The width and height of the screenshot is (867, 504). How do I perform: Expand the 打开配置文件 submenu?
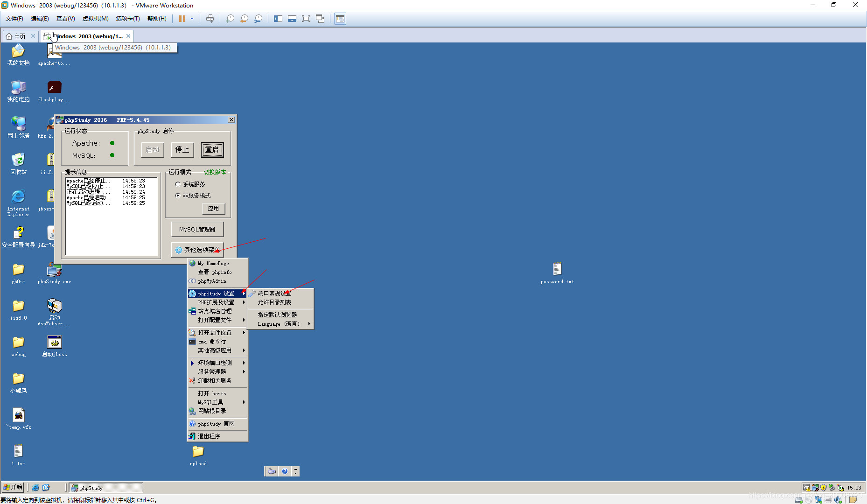point(217,320)
